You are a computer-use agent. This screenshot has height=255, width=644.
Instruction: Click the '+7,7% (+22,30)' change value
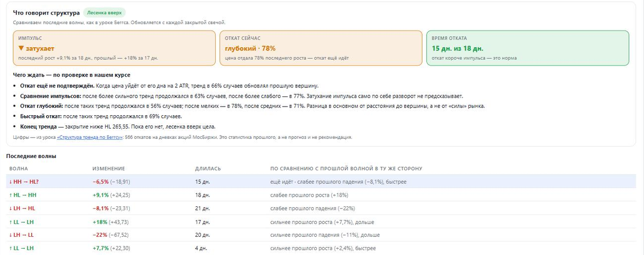[x=111, y=249]
